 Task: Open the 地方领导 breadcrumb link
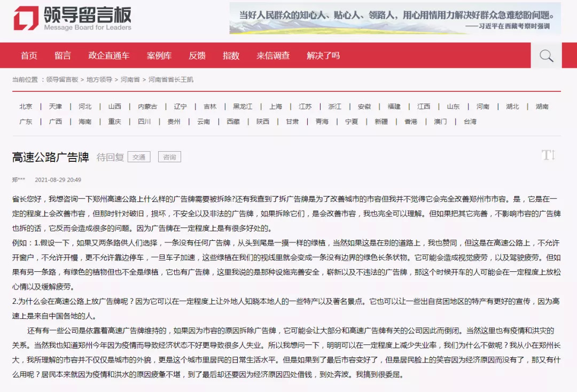pyautogui.click(x=99, y=80)
